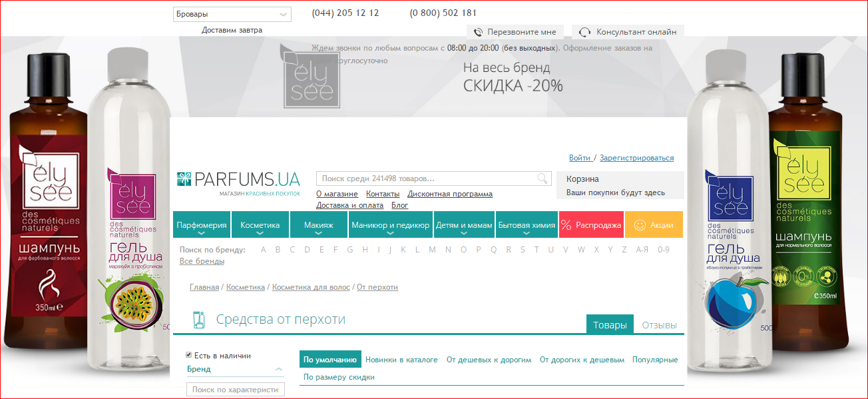Sort От дешевых к дорогим
868x399 pixels.
point(489,360)
